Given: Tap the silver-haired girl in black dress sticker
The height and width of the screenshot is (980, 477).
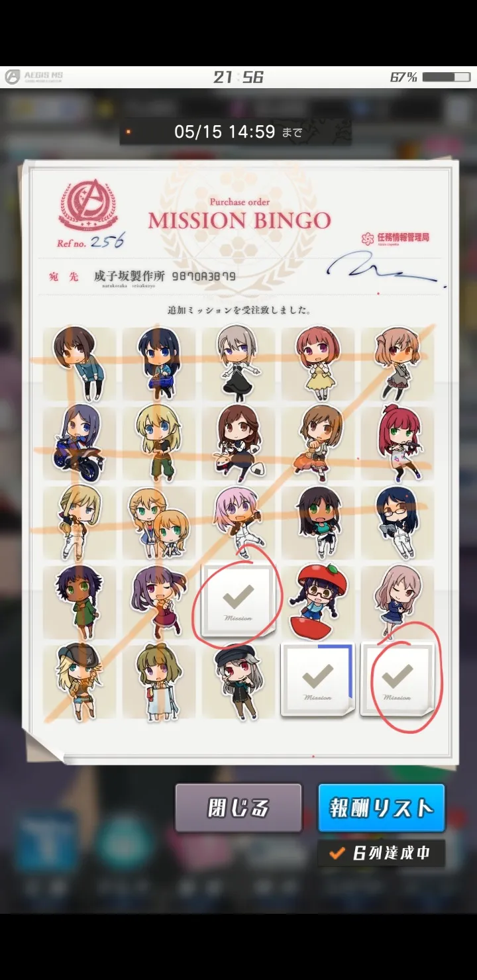Looking at the screenshot, I should click(x=237, y=362).
